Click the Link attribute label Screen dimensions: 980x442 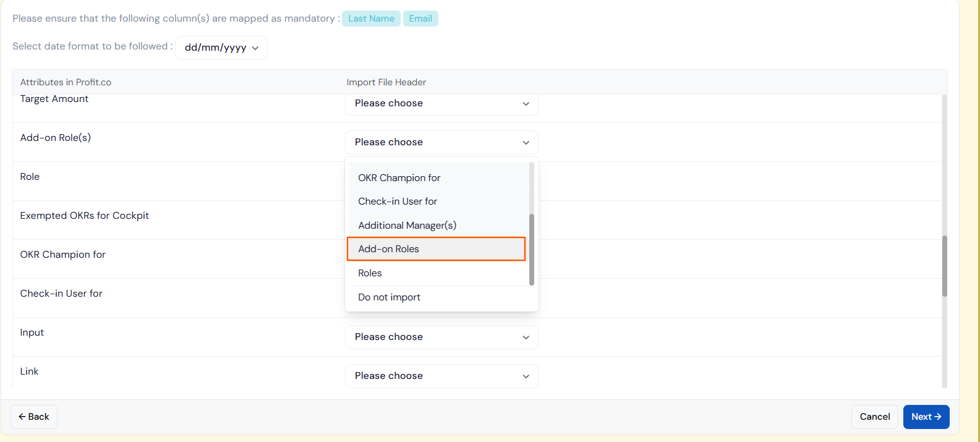30,372
